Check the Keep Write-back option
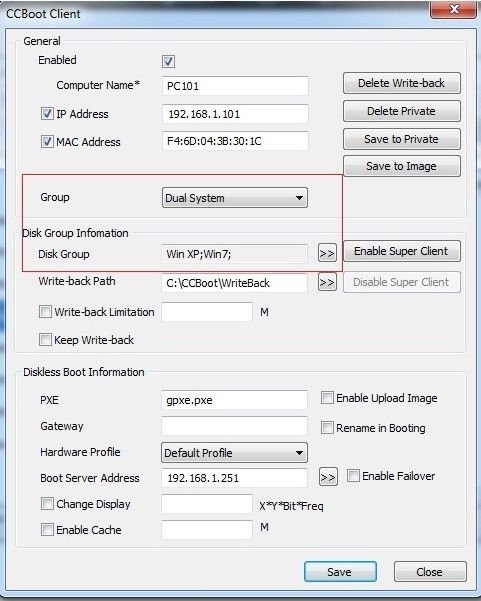 [x=45, y=339]
